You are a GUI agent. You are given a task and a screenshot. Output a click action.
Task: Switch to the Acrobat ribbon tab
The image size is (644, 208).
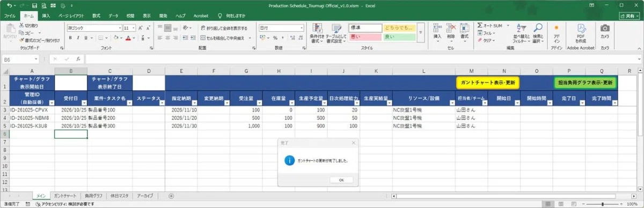pyautogui.click(x=200, y=16)
